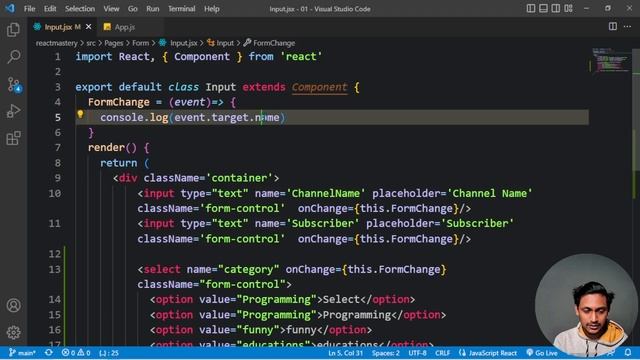
Task: Click Spaces: 2 indentation selector
Action: pos(386,353)
